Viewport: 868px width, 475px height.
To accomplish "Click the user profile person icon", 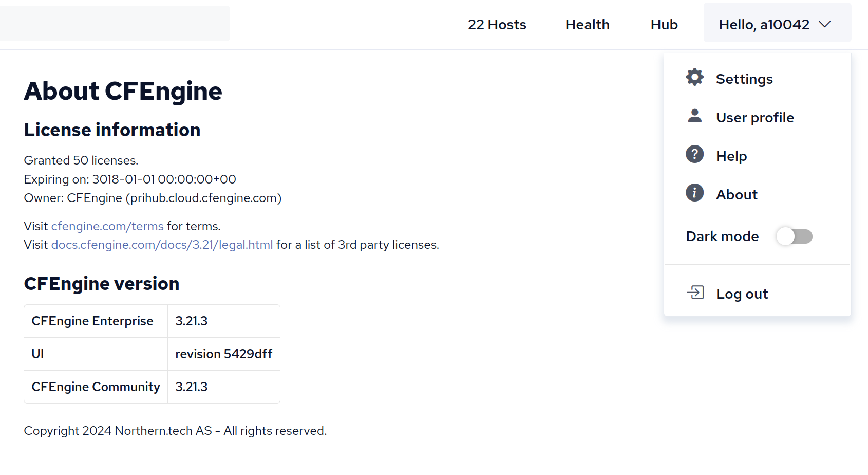I will coord(694,116).
